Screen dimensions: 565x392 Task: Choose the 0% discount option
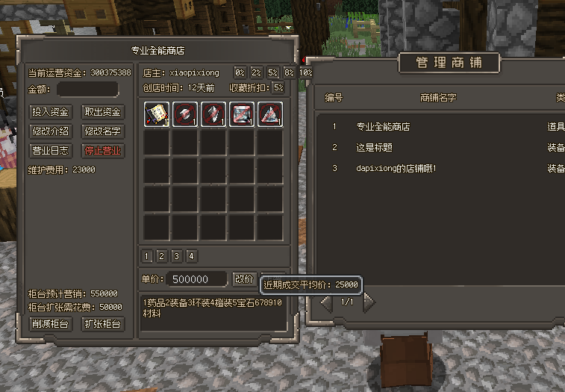pos(240,73)
